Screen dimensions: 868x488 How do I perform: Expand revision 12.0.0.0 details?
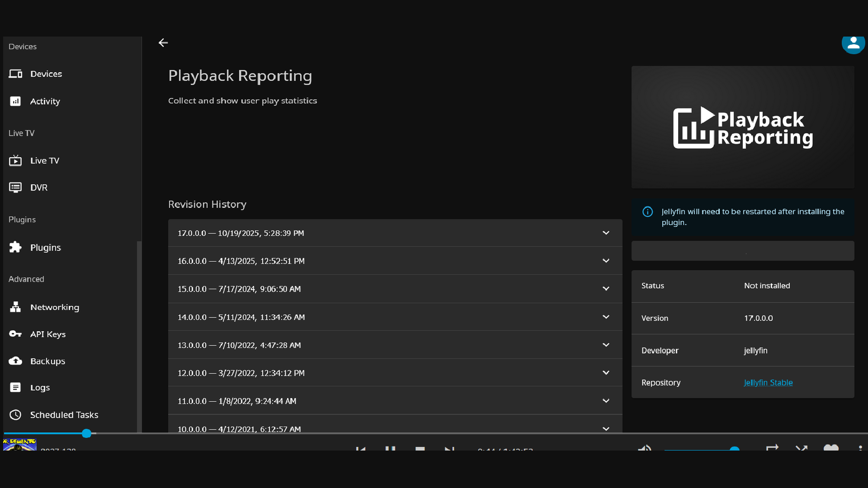[x=395, y=373]
